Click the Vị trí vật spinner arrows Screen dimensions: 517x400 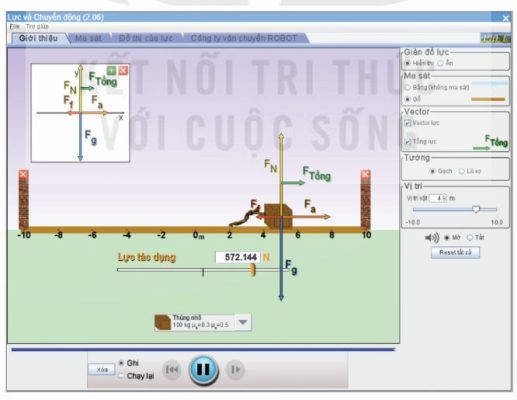tap(445, 198)
